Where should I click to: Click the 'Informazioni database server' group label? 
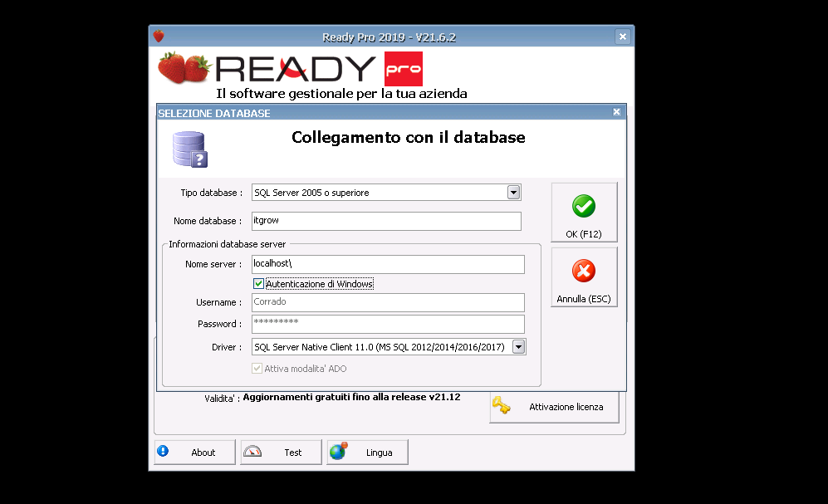[227, 244]
